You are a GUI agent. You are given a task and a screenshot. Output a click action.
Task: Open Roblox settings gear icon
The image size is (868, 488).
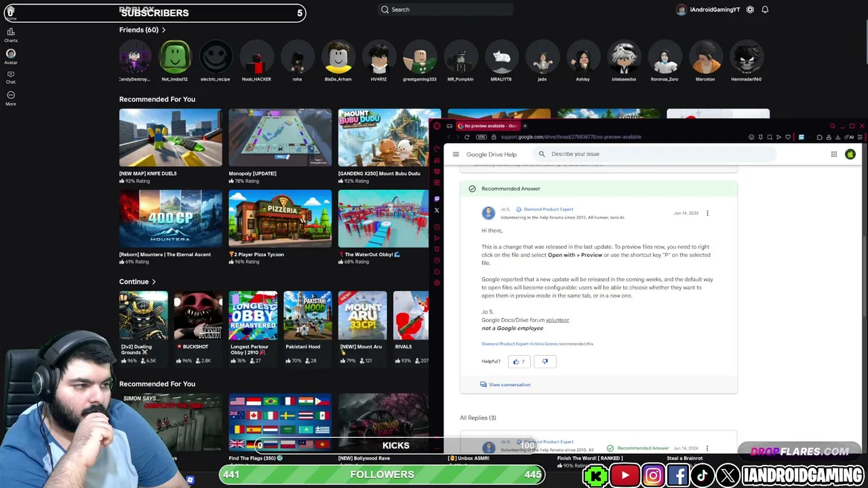[x=750, y=9]
